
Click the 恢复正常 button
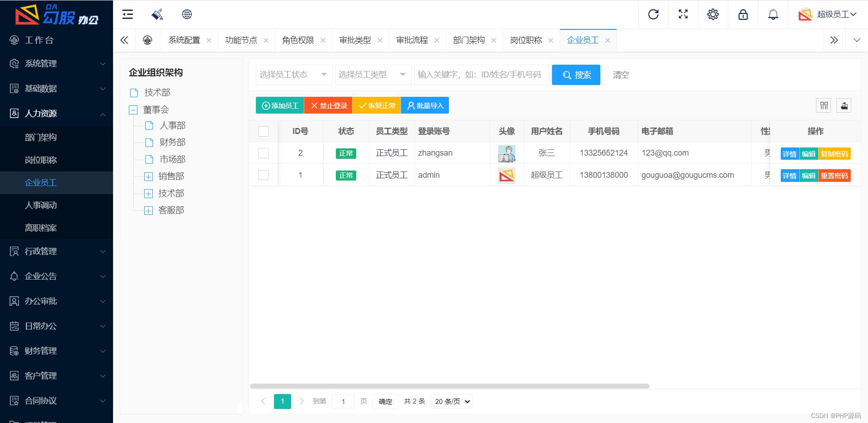click(377, 105)
